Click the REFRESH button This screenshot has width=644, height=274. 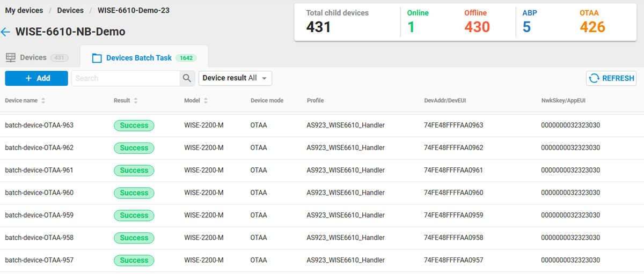(611, 78)
